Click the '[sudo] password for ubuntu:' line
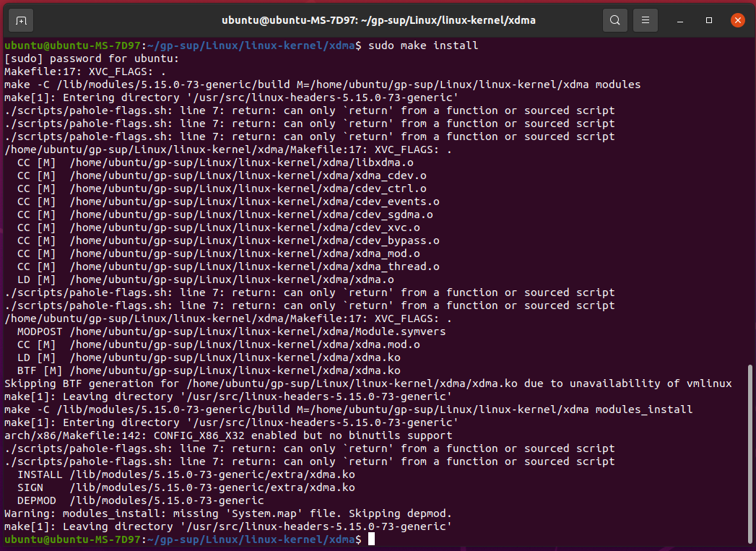This screenshot has height=551, width=756. 92,58
